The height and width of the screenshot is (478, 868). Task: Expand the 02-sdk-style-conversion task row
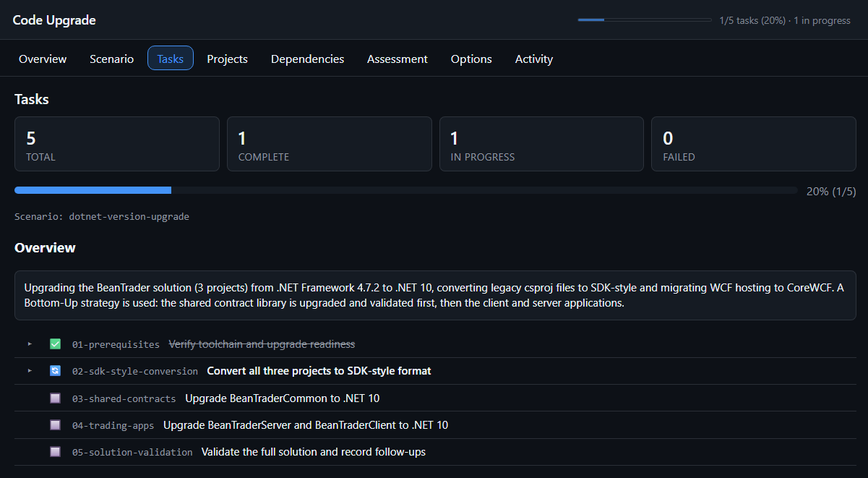coord(30,371)
